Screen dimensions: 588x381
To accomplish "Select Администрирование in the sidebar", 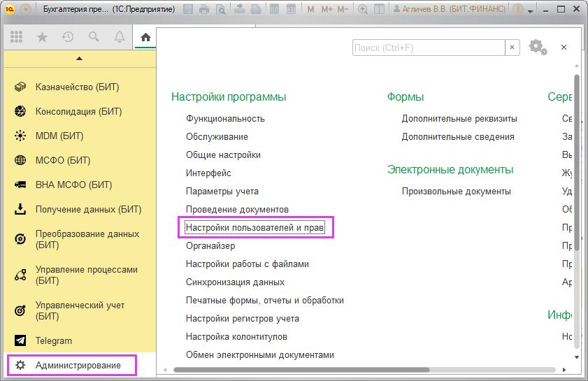I will point(78,366).
